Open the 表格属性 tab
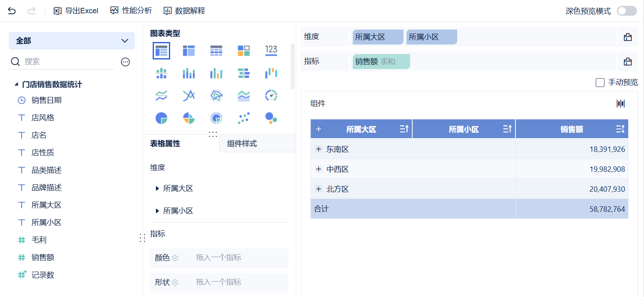Screen dimensions: 644x297 (x=165, y=144)
